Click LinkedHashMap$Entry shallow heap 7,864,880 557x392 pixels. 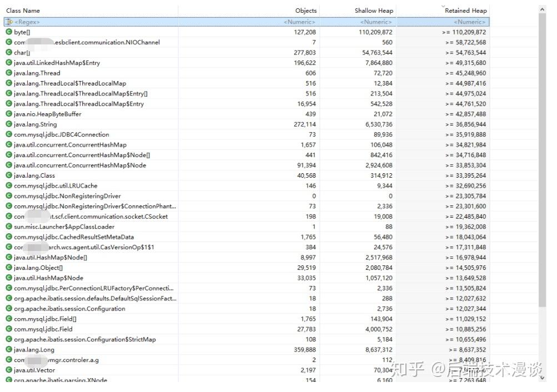(x=379, y=63)
